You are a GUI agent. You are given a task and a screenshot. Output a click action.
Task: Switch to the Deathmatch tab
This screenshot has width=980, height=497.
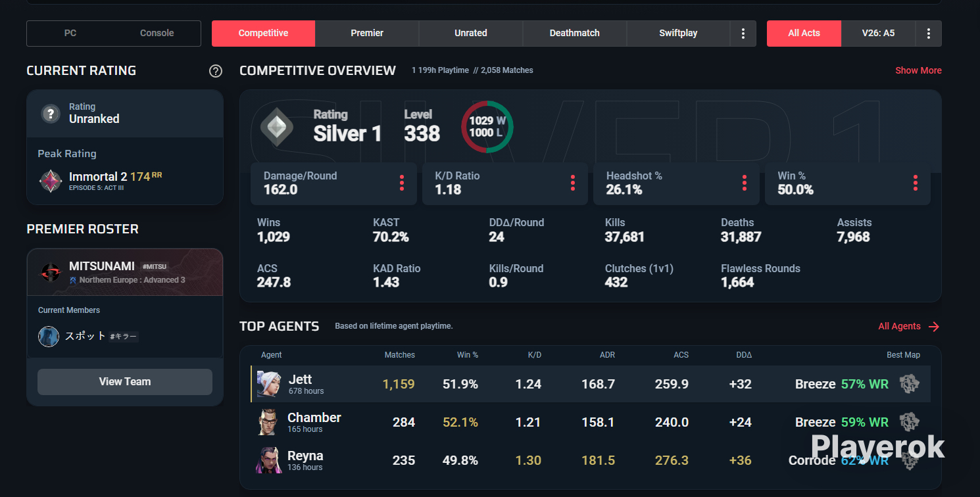point(575,34)
